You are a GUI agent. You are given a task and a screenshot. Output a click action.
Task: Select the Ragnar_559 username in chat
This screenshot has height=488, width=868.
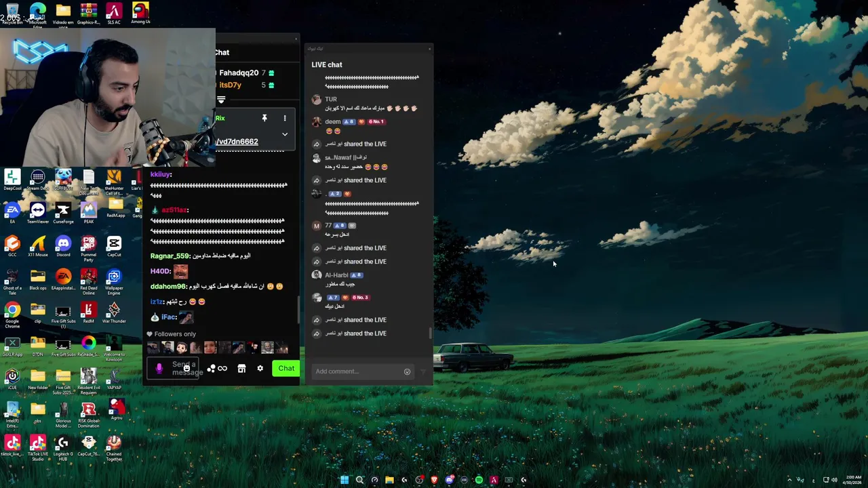(170, 256)
